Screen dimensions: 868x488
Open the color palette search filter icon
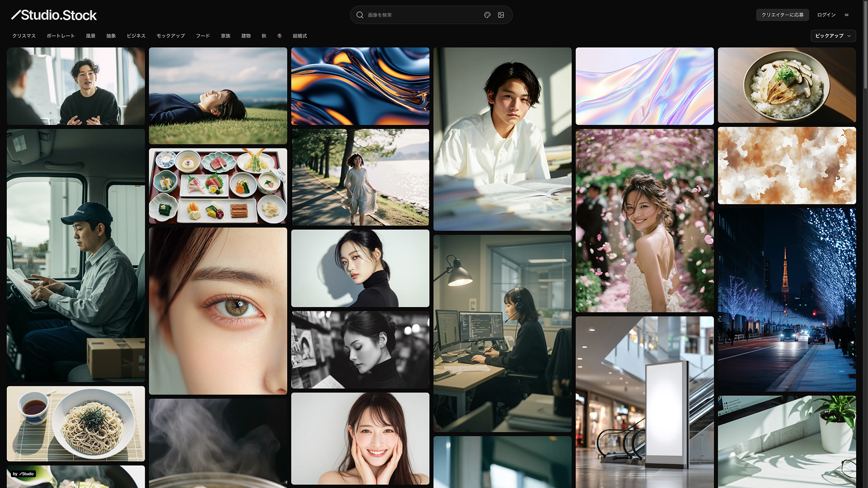tap(487, 14)
